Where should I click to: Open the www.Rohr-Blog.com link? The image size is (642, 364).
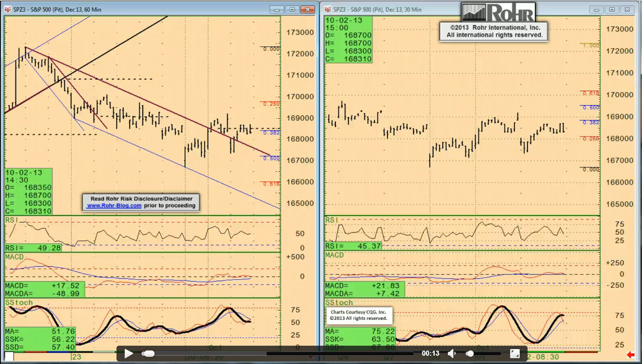tap(114, 206)
